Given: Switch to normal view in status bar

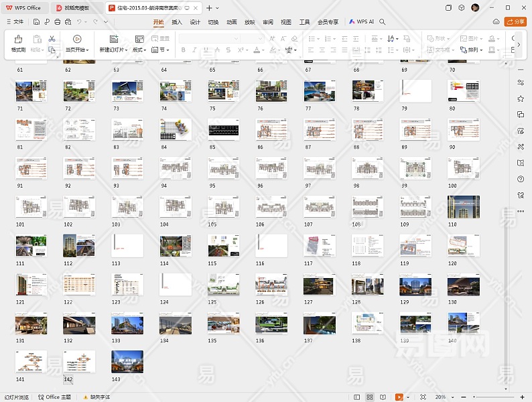Looking at the screenshot, I should coord(358,397).
